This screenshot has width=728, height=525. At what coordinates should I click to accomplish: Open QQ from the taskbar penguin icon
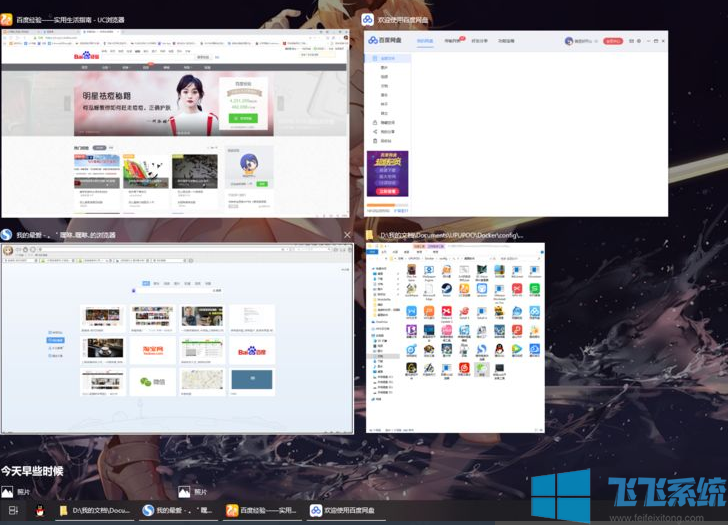pos(40,511)
